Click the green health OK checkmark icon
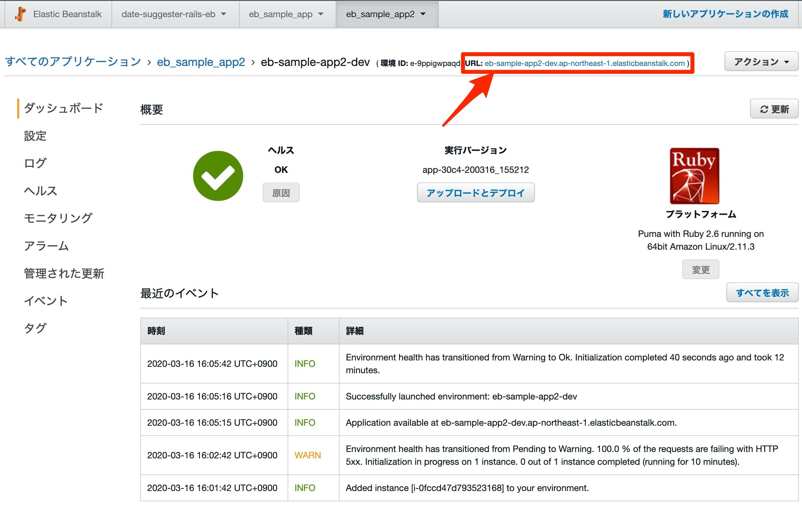 (x=218, y=176)
